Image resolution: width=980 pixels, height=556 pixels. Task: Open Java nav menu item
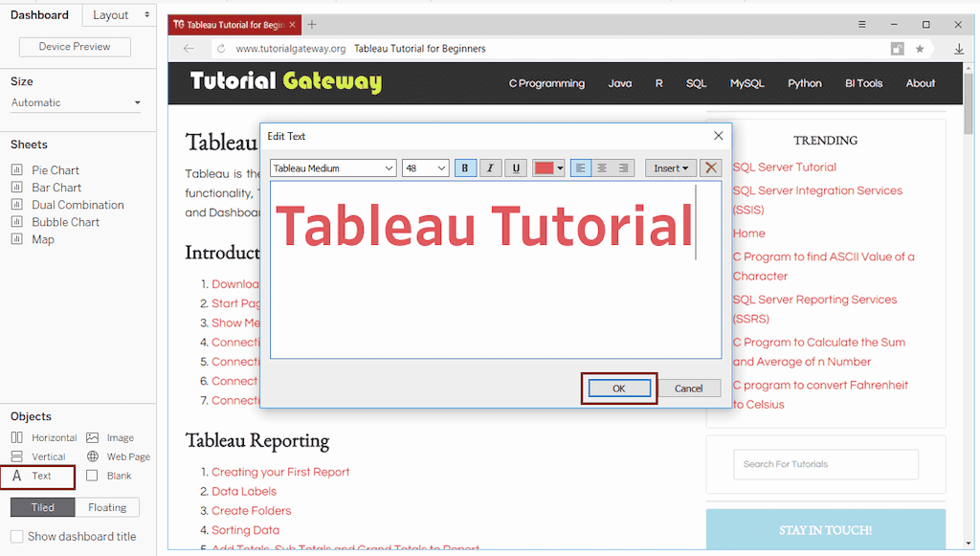(620, 83)
